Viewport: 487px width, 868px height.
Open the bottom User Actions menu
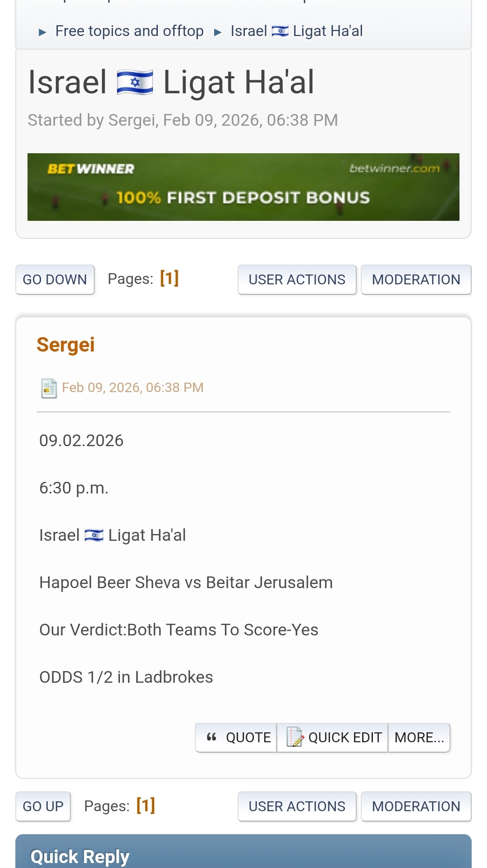[297, 806]
